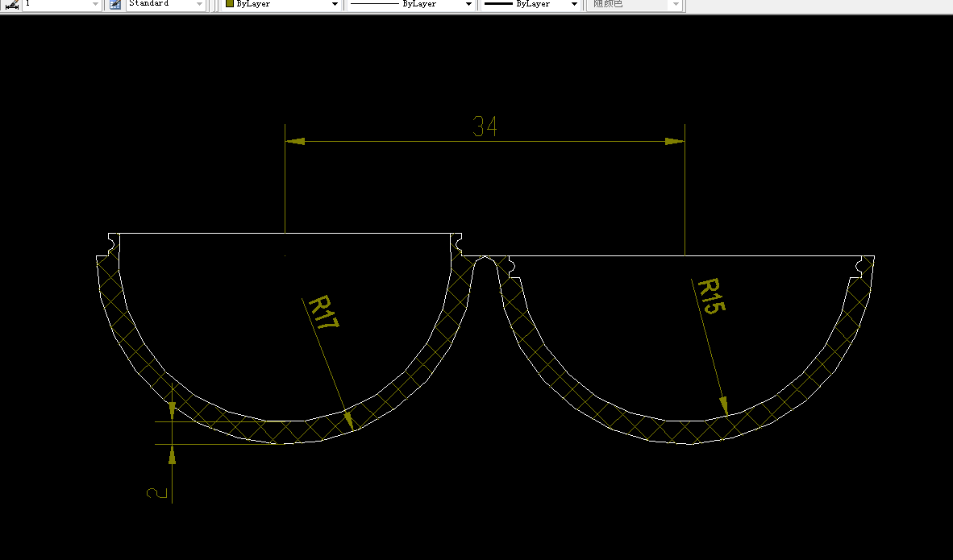Image resolution: width=953 pixels, height=560 pixels.
Task: Select the R17 radius dimension text
Action: pyautogui.click(x=323, y=312)
